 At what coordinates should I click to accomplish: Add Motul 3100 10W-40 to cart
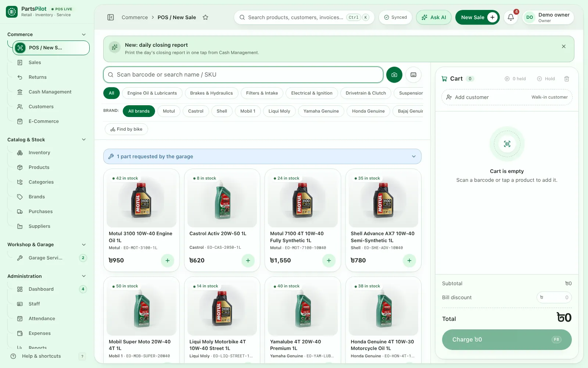pos(168,261)
